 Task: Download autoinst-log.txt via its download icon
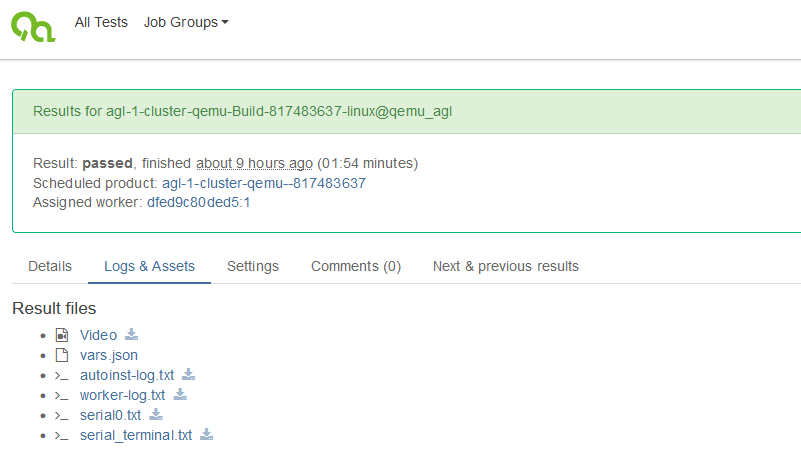pos(188,375)
